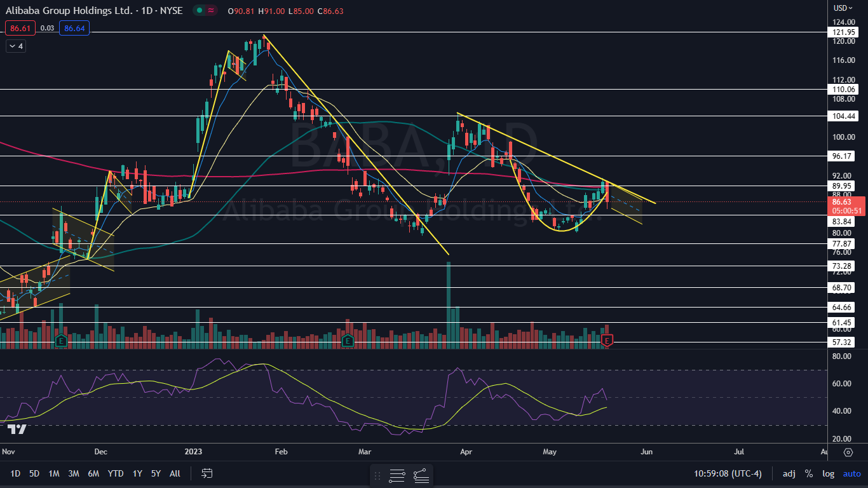Select the horizontal lines drawing tool icon
The width and height of the screenshot is (868, 488).
click(x=397, y=475)
